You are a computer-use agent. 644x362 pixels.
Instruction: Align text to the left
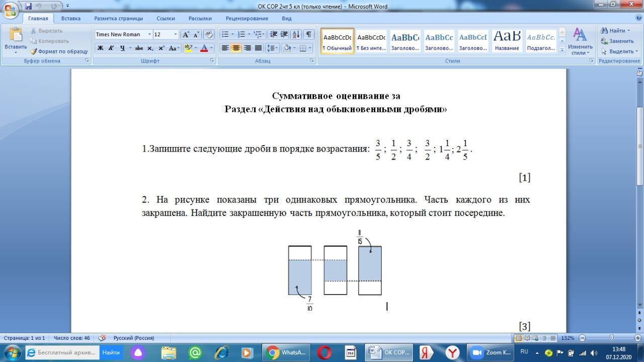[x=225, y=48]
